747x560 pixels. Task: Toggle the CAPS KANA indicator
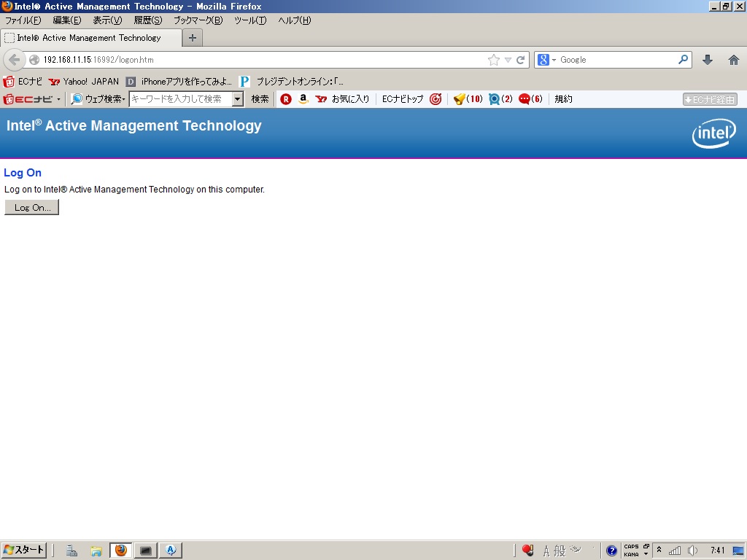click(x=631, y=551)
